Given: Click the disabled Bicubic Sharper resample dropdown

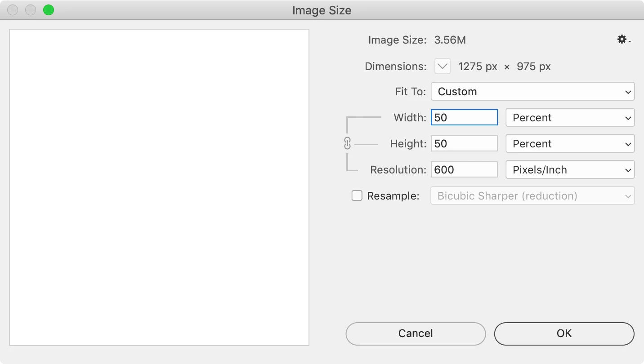Looking at the screenshot, I should 532,196.
